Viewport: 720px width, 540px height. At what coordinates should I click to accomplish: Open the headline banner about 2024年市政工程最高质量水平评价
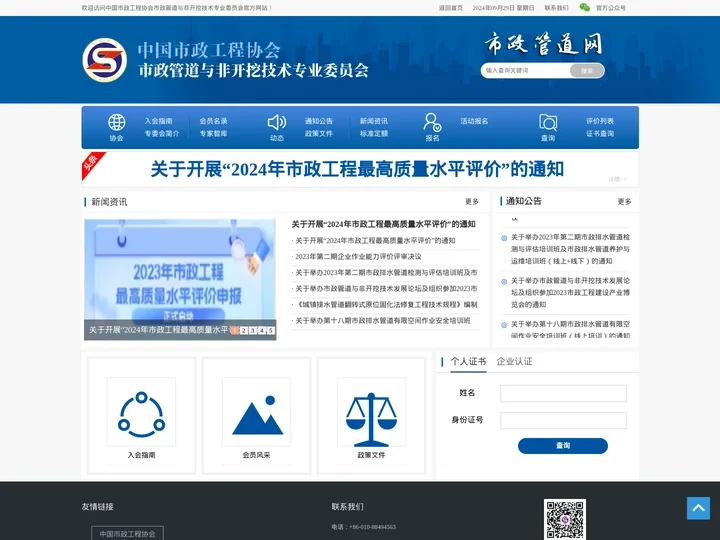coord(357,169)
